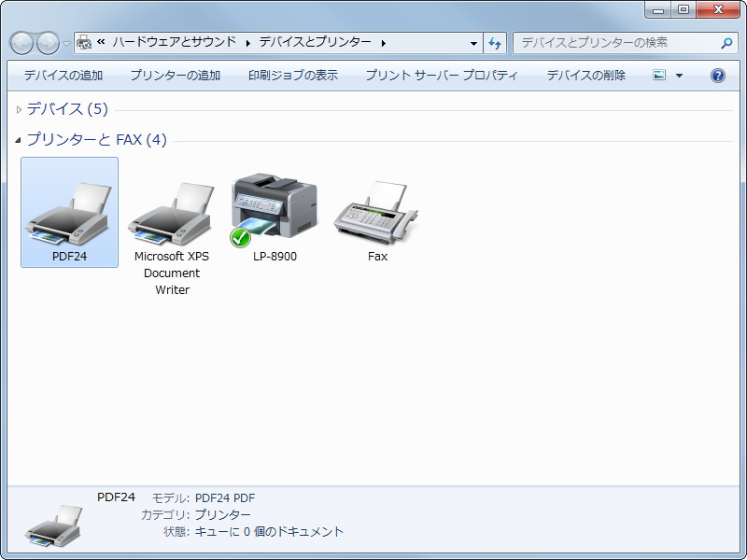747x560 pixels.
Task: Click the Forward navigation button
Action: coord(49,43)
